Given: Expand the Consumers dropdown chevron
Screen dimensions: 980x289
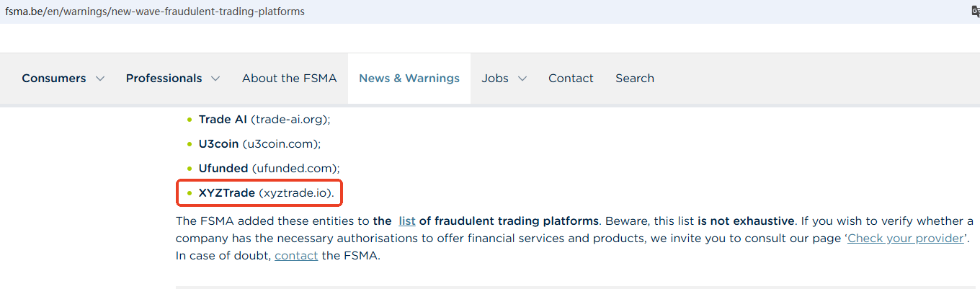Looking at the screenshot, I should coord(100,79).
